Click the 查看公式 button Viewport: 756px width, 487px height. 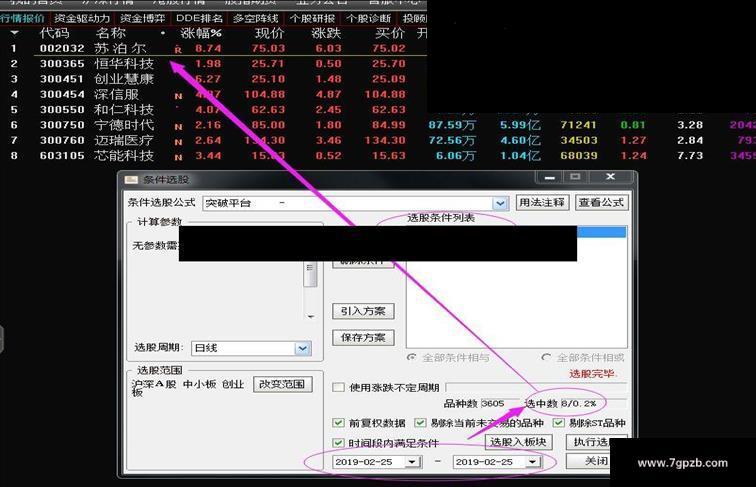[x=601, y=203]
